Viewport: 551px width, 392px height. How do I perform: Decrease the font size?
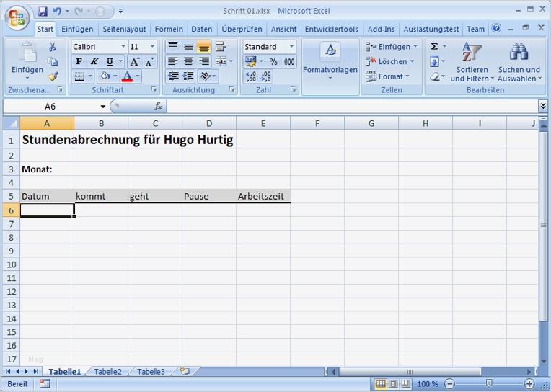[x=150, y=62]
